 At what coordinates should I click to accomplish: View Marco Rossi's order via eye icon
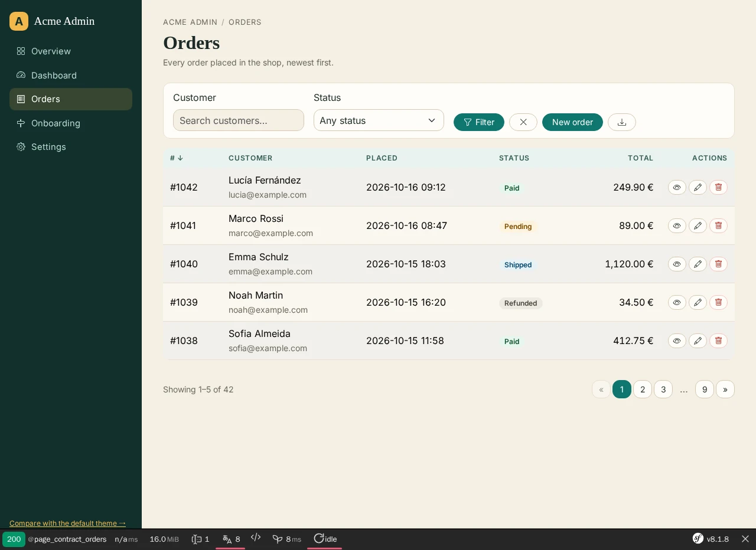[x=677, y=225]
